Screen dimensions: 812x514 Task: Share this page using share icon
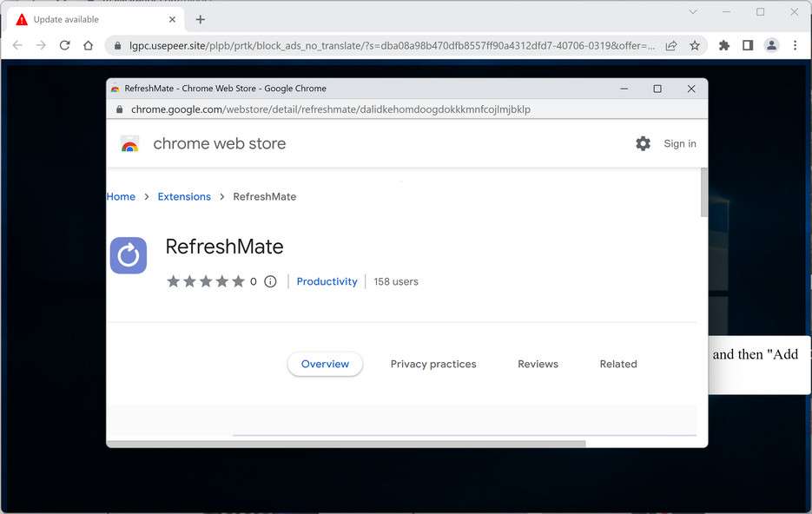pyautogui.click(x=671, y=45)
